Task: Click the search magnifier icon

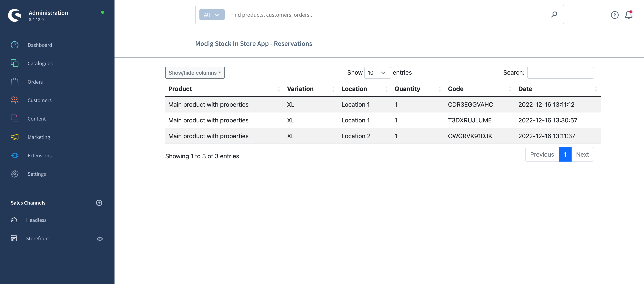Action: 554,14
